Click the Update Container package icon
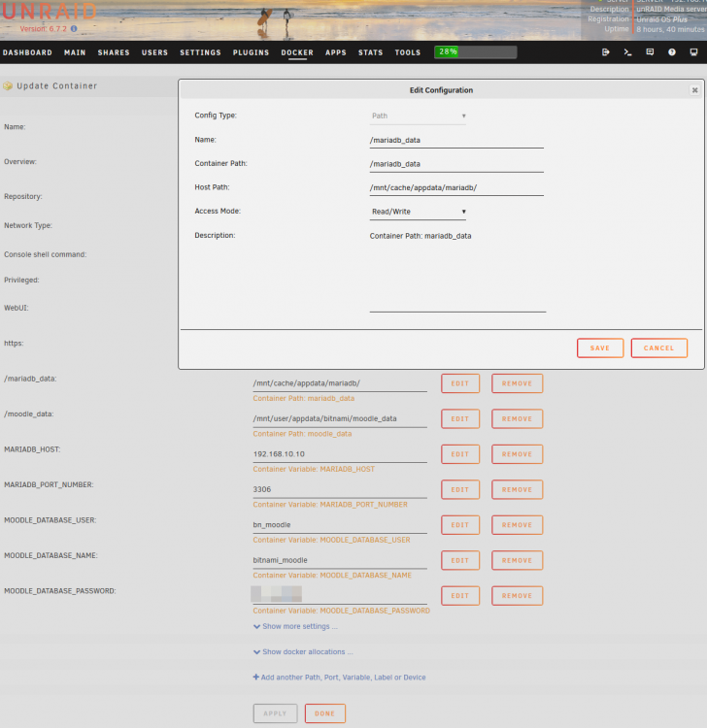 tap(8, 85)
